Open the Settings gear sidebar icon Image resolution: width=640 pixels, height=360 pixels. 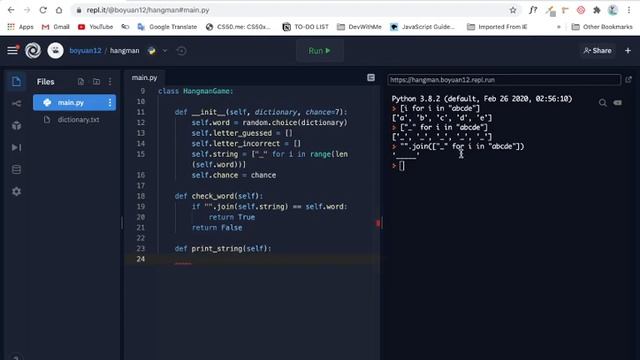tap(16, 191)
